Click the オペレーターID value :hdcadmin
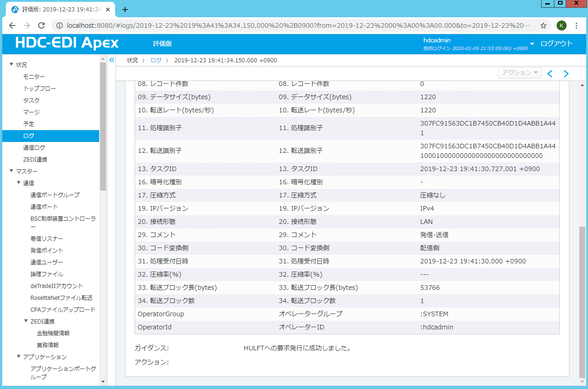The image size is (588, 389). pos(437,327)
